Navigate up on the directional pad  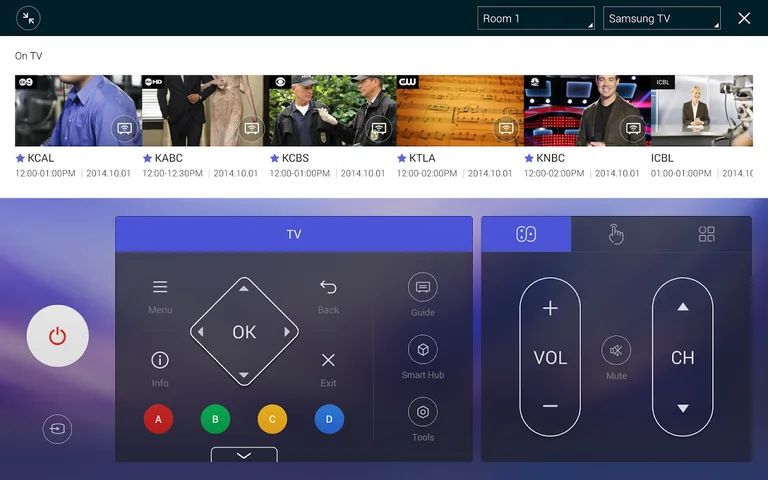click(243, 289)
